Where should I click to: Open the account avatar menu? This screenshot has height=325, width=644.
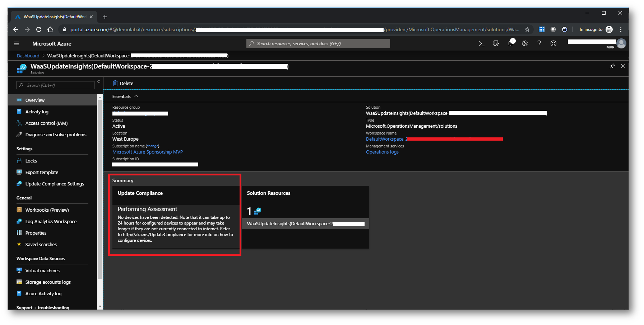point(621,43)
